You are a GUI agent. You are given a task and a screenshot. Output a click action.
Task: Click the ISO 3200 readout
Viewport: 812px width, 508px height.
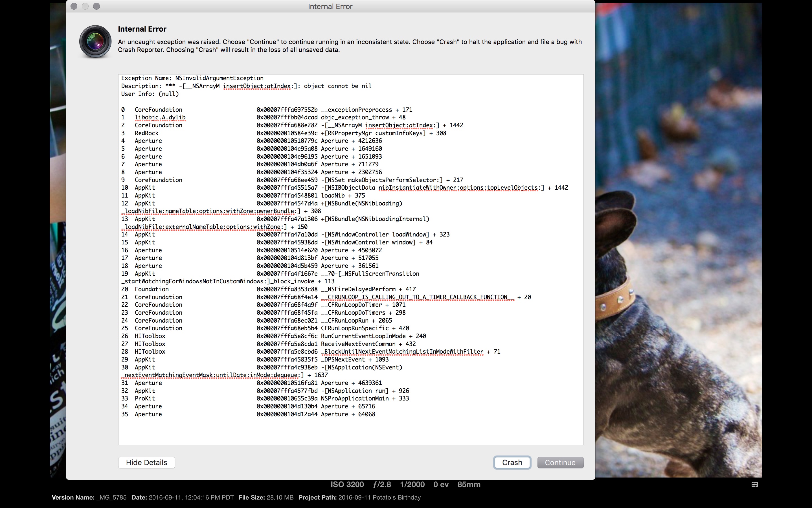(x=347, y=484)
